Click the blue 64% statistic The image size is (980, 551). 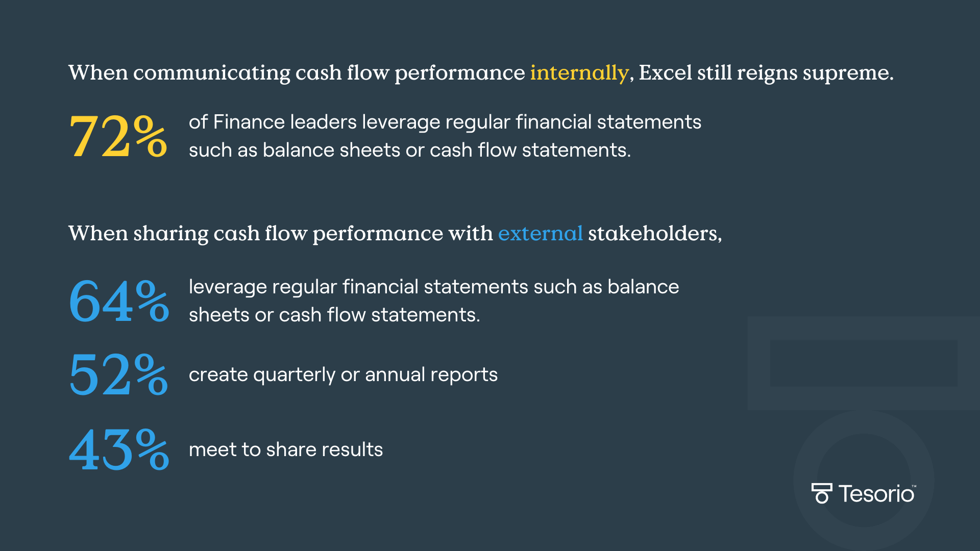coord(119,301)
